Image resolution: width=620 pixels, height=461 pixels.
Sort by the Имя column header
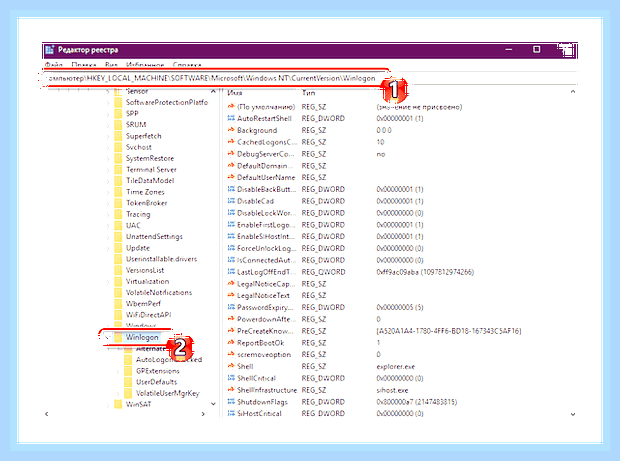pos(235,93)
